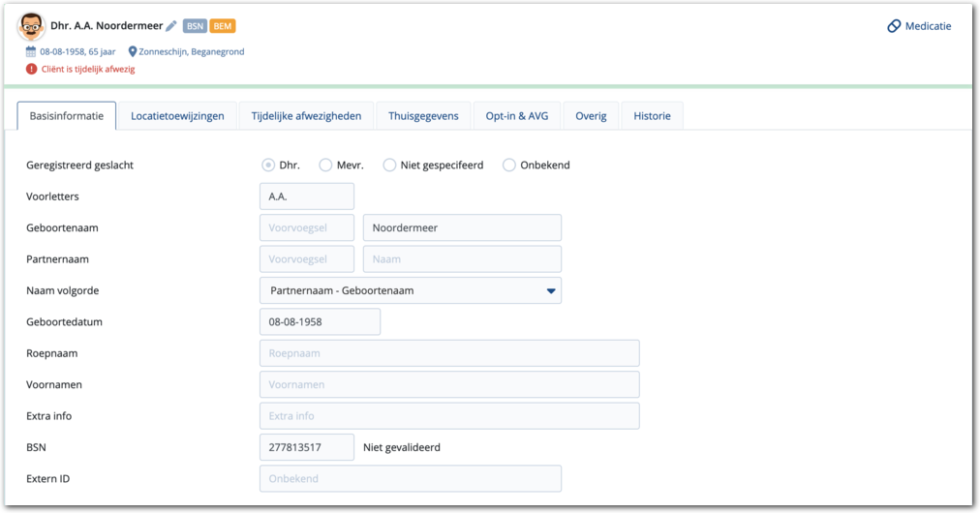Open the Naam volgorde dropdown
The image size is (980, 513).
click(x=411, y=290)
